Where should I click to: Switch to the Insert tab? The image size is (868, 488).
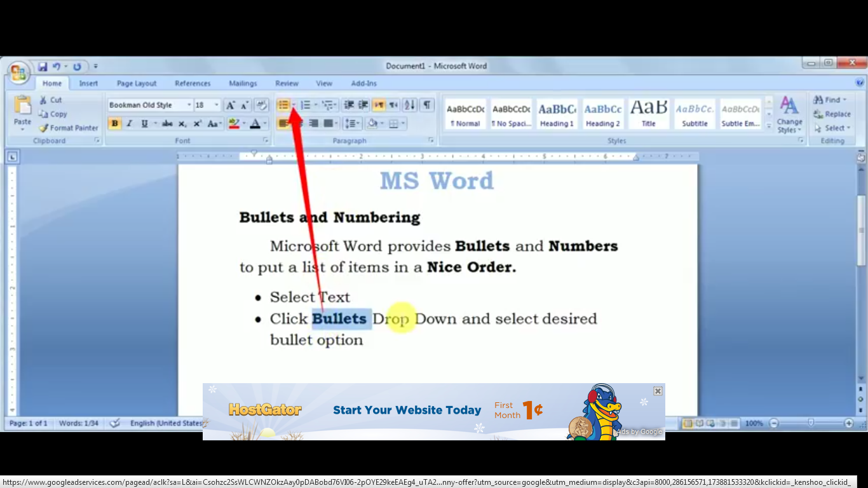pos(88,83)
